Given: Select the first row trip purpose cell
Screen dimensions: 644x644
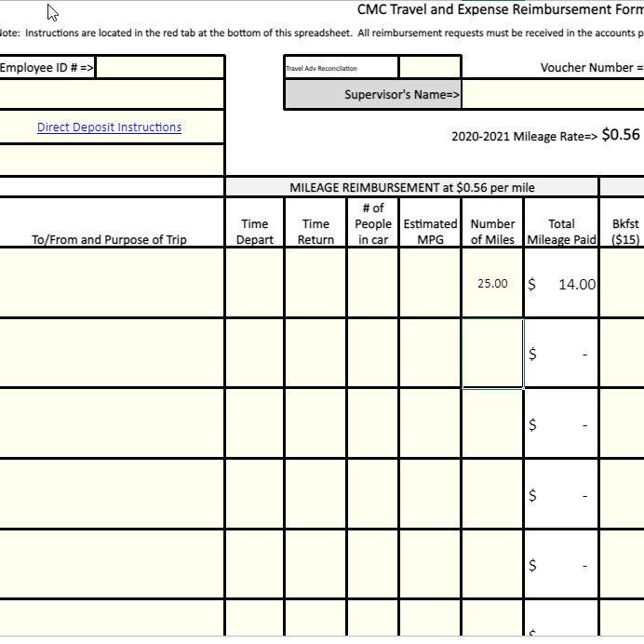Looking at the screenshot, I should (112, 284).
